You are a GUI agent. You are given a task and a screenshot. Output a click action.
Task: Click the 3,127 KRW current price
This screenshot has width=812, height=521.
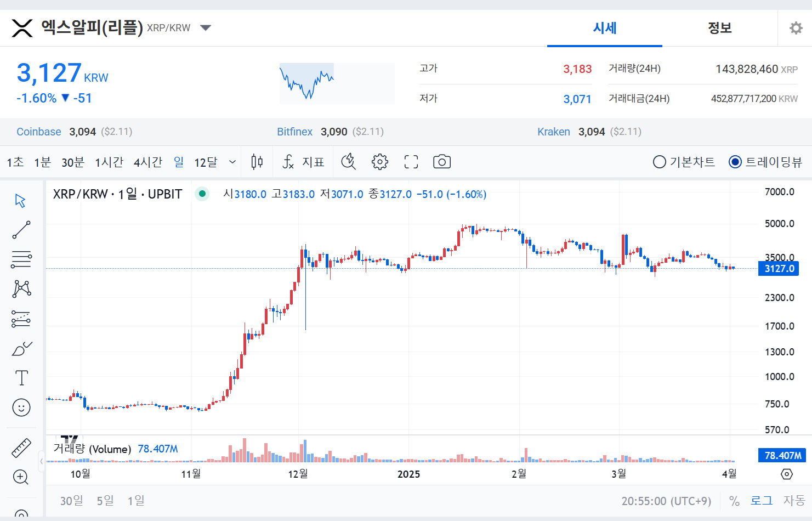63,73
